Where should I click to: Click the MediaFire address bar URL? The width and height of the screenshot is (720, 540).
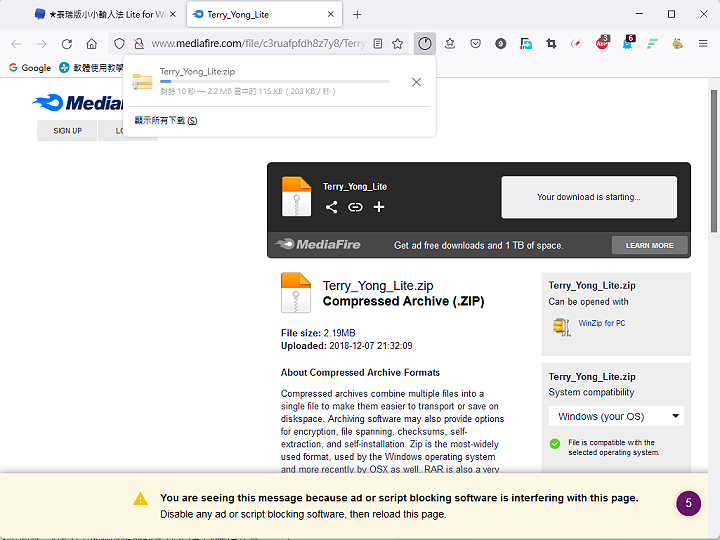(x=258, y=44)
